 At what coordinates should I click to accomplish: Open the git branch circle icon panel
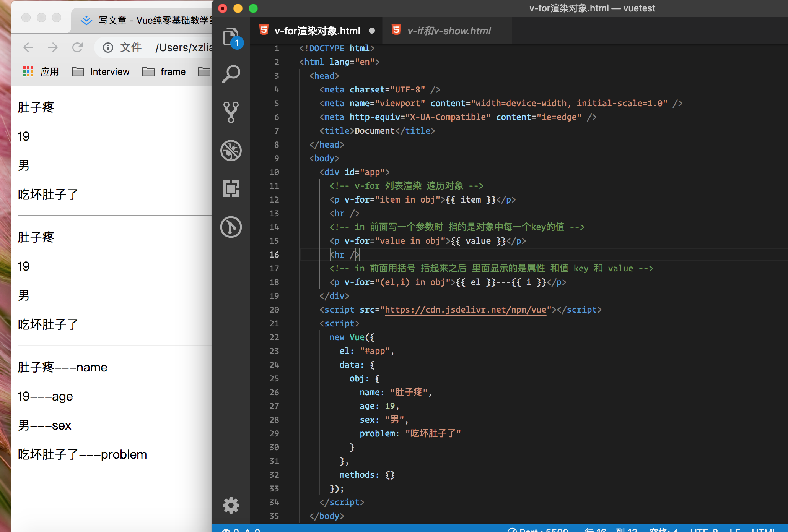coord(231,227)
